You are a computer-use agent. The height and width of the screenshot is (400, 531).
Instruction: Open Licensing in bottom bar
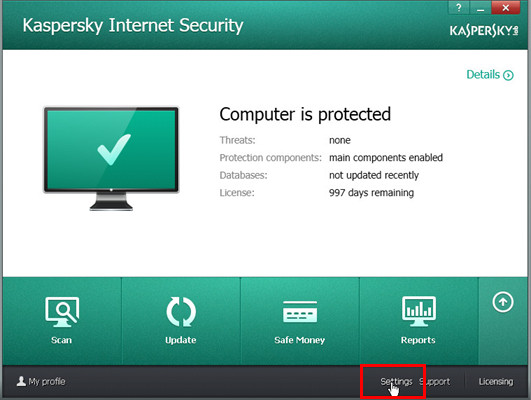click(x=496, y=382)
